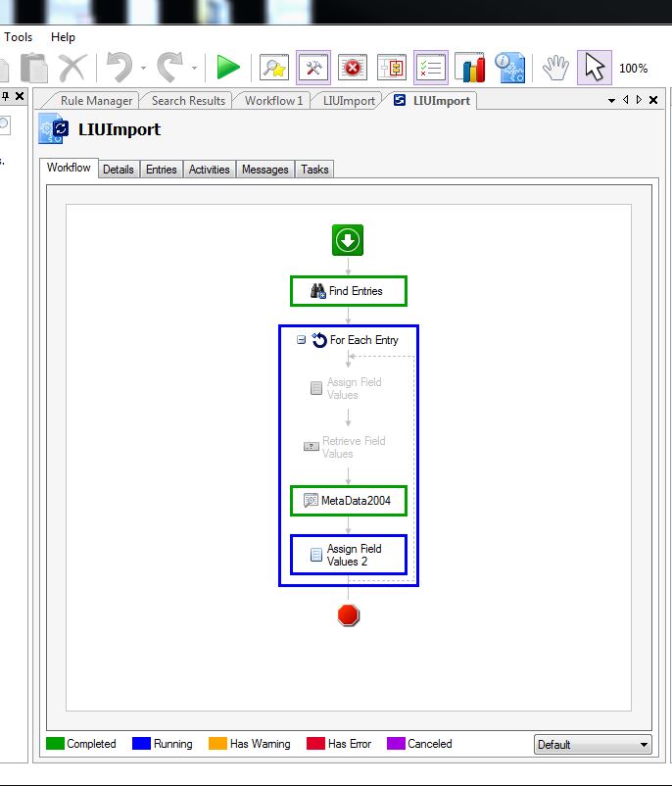672x786 pixels.
Task: Select the arrow pointer tool
Action: tap(595, 68)
